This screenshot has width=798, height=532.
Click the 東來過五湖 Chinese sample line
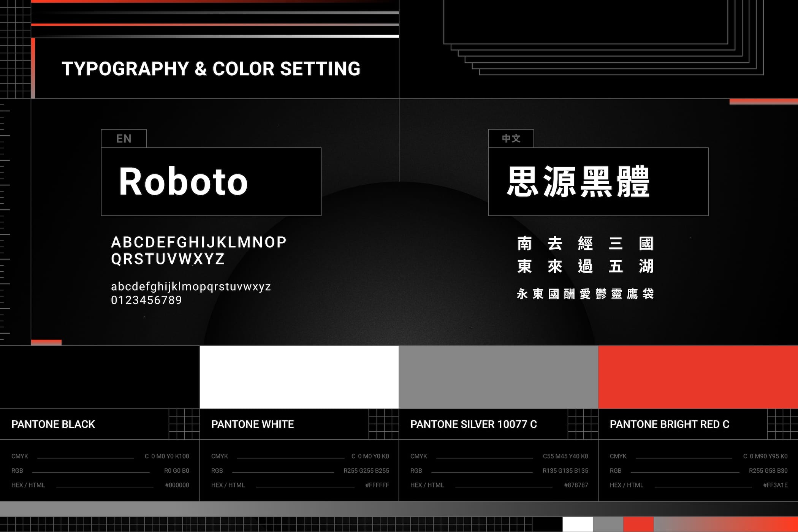coord(585,266)
